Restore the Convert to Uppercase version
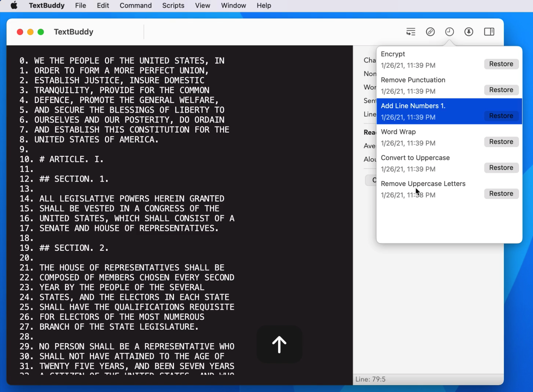The width and height of the screenshot is (533, 392). 501,168
